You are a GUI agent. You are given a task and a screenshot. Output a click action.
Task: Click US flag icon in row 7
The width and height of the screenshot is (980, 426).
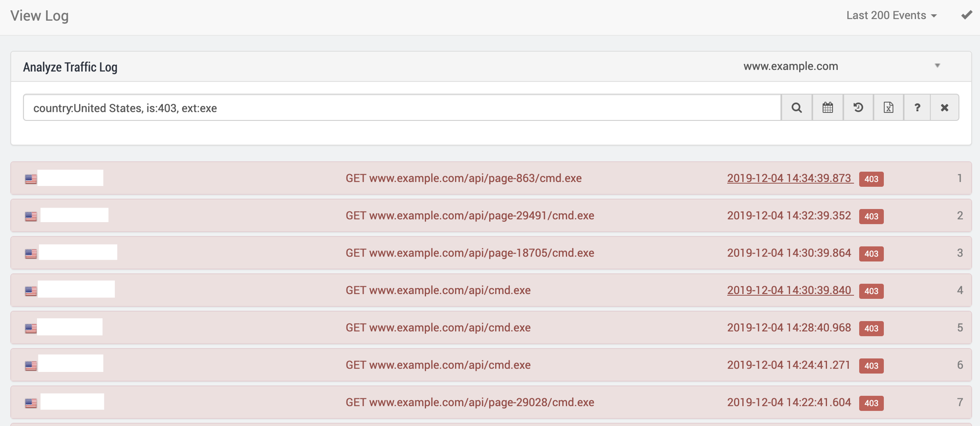click(31, 403)
